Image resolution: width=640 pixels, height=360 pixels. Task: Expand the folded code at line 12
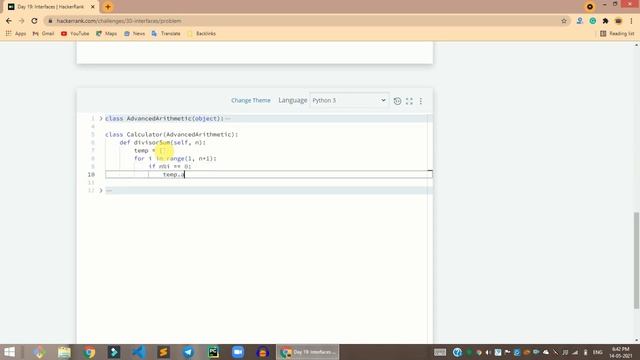(101, 191)
